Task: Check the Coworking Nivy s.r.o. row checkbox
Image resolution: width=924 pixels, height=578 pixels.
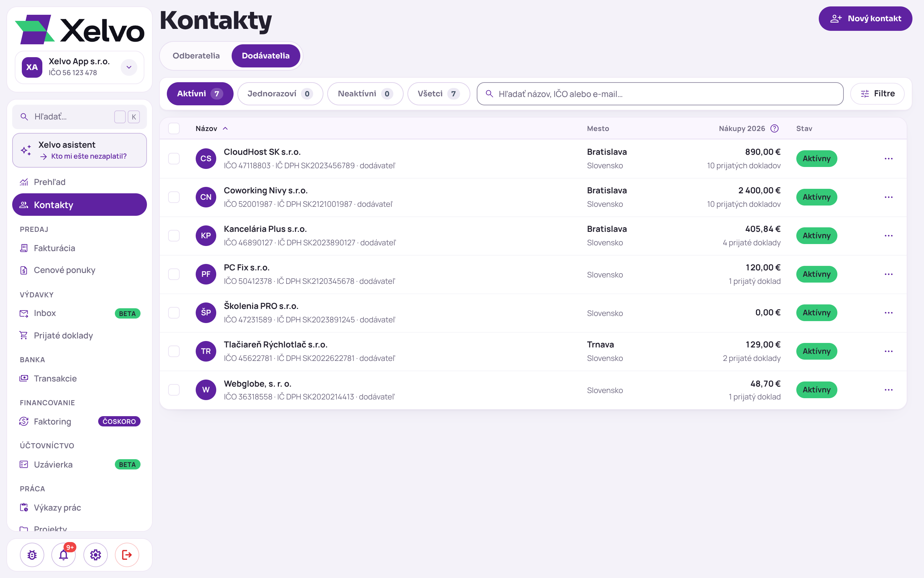Action: [x=174, y=197]
